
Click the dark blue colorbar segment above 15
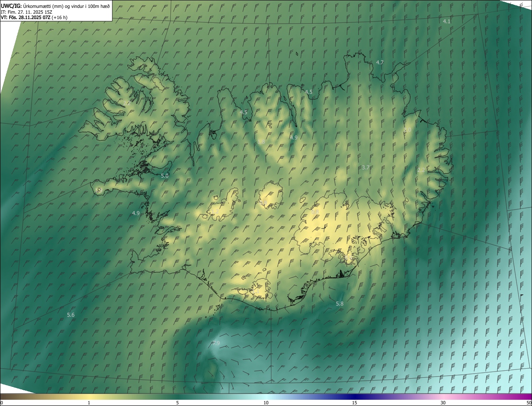tap(355, 396)
